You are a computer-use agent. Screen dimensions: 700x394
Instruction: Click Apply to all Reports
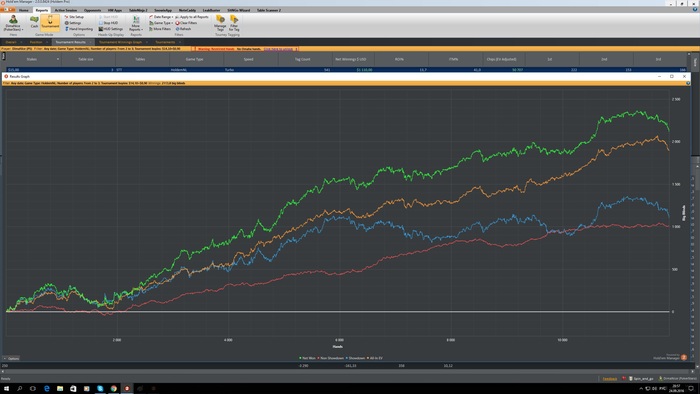coord(192,17)
